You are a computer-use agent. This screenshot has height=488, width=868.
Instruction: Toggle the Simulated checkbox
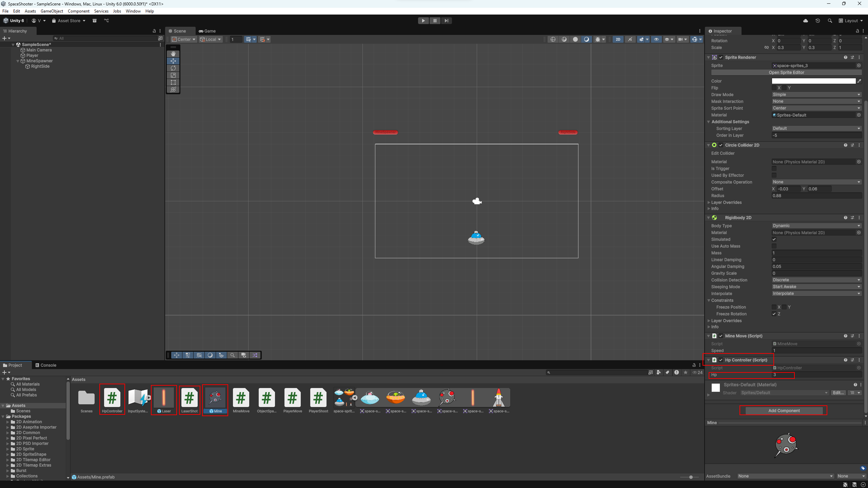point(774,239)
